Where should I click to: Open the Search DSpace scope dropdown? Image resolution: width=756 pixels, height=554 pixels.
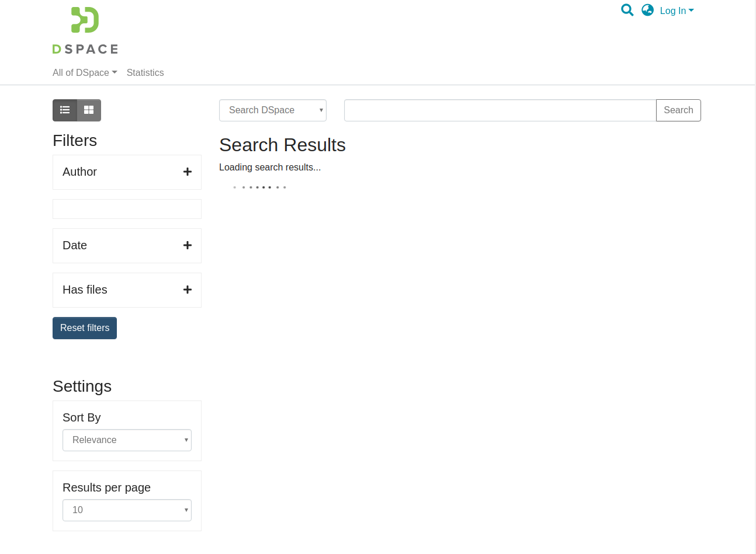[273, 110]
